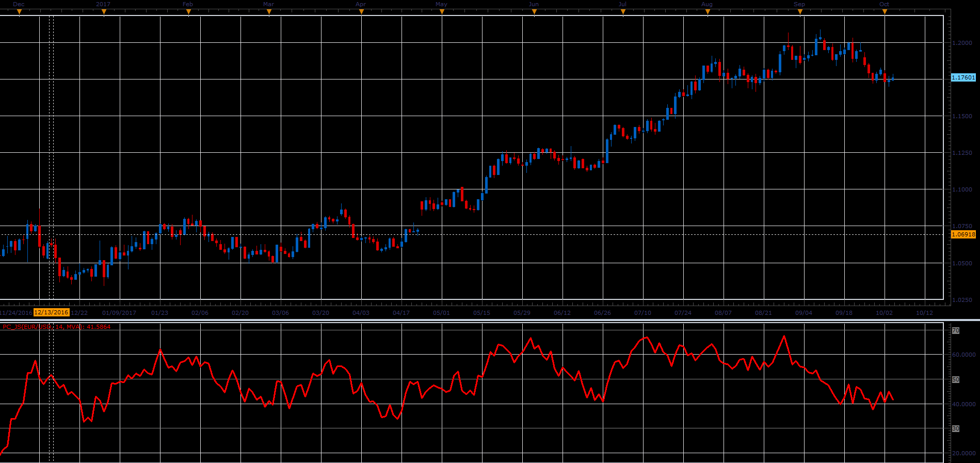Click the 03/06 date on time axis
The image size is (980, 463).
click(x=280, y=313)
